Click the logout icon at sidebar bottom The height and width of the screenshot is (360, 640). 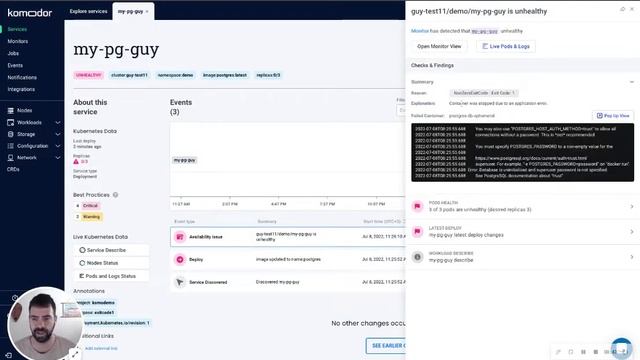point(9,356)
